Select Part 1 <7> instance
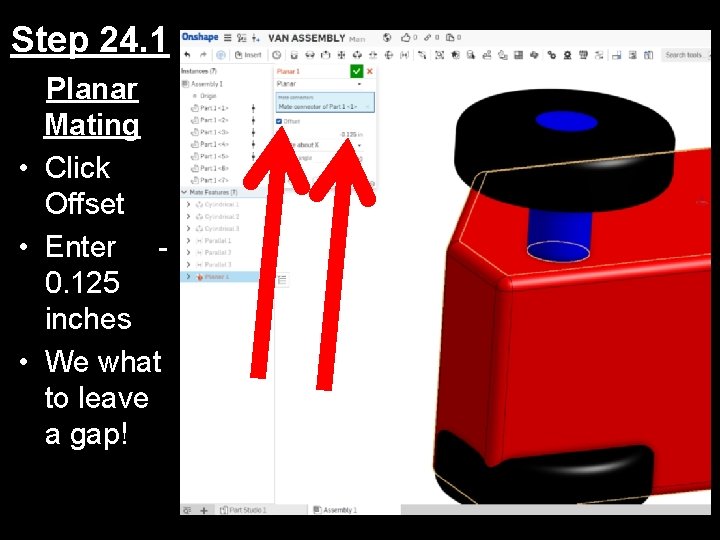The height and width of the screenshot is (540, 720). [x=210, y=180]
